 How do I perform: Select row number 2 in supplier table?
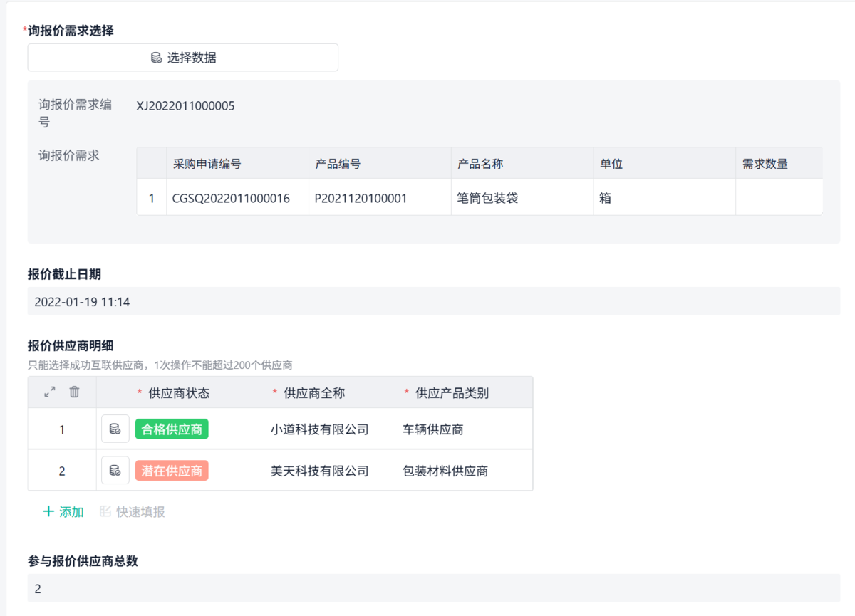62,471
